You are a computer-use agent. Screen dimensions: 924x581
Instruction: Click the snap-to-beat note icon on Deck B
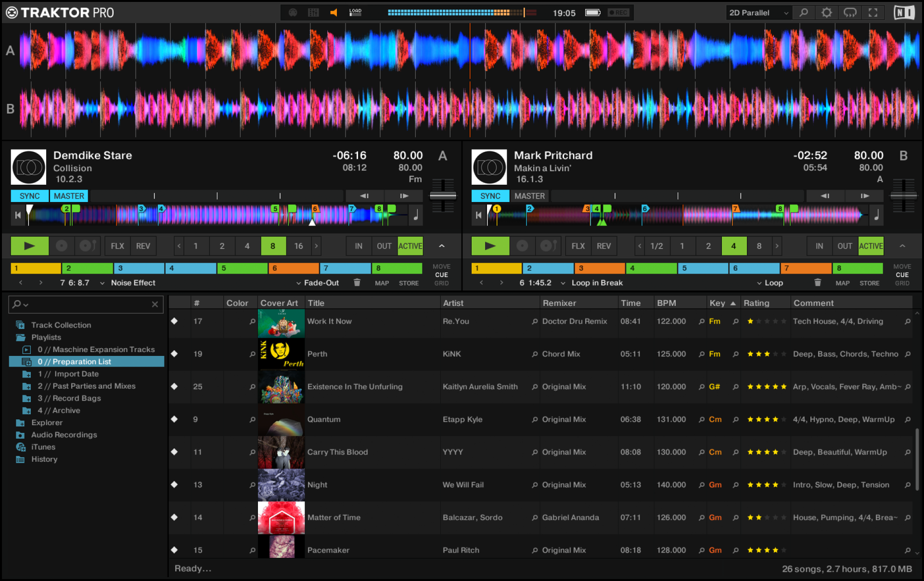[876, 215]
